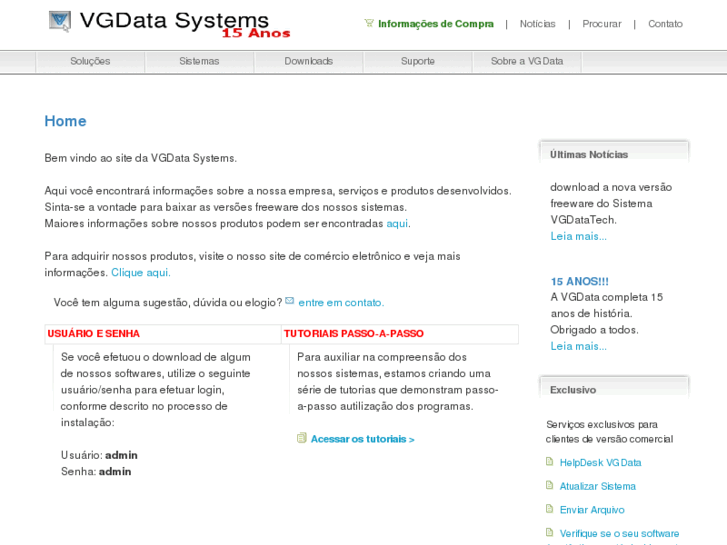The height and width of the screenshot is (545, 727).
Task: Open the Informações de Compra link
Action: [436, 24]
